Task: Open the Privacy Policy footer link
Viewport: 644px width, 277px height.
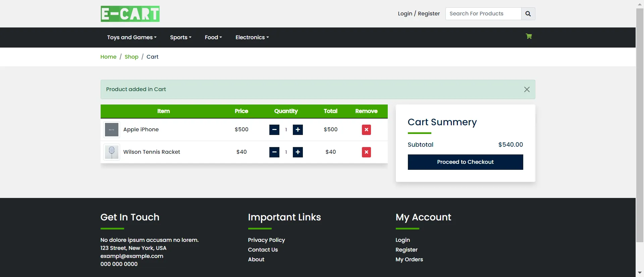Action: click(266, 240)
